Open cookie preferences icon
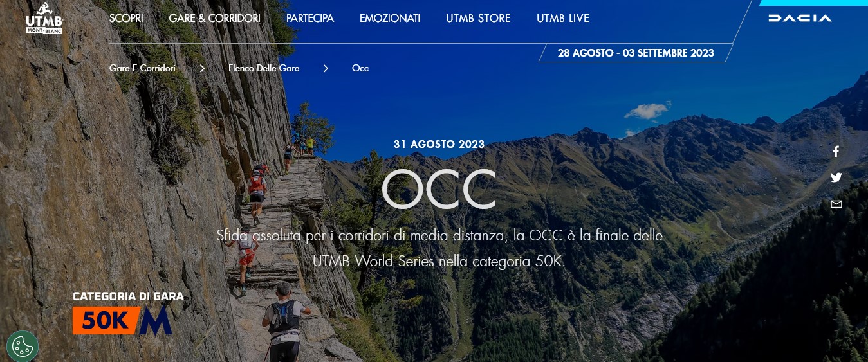 [x=23, y=347]
